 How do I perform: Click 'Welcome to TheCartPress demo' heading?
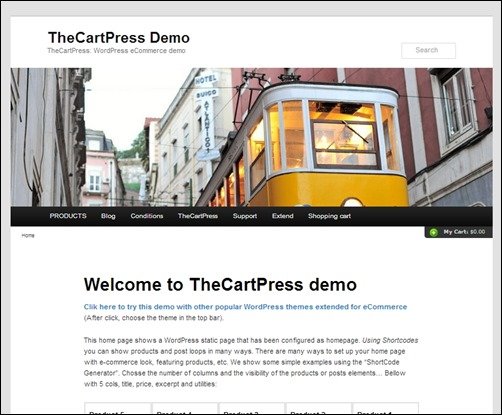coord(220,285)
